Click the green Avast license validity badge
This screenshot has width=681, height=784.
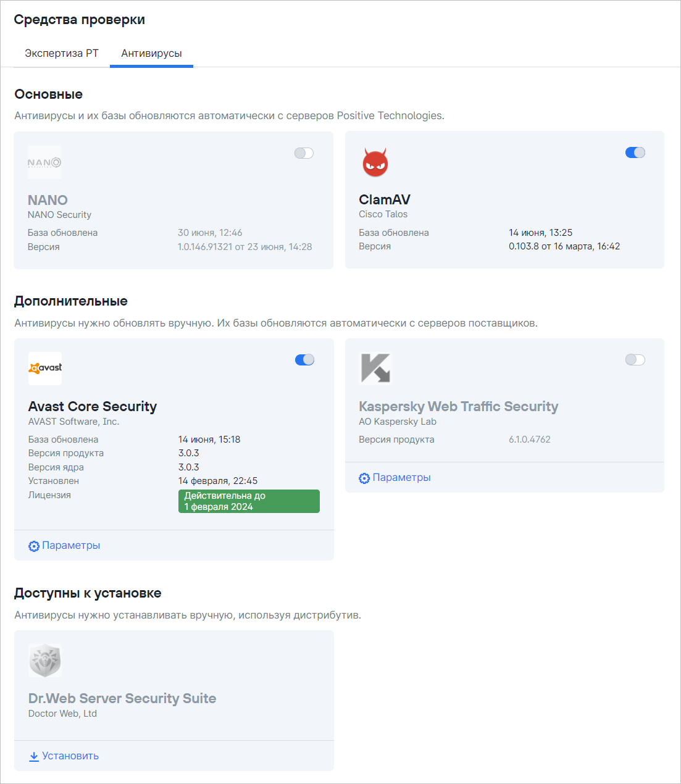point(249,501)
